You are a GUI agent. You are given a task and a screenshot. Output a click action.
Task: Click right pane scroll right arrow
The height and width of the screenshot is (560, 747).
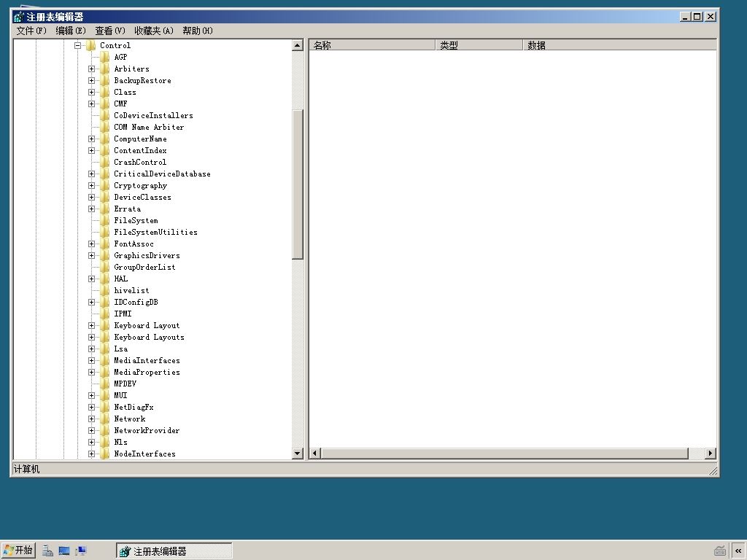tap(711, 454)
